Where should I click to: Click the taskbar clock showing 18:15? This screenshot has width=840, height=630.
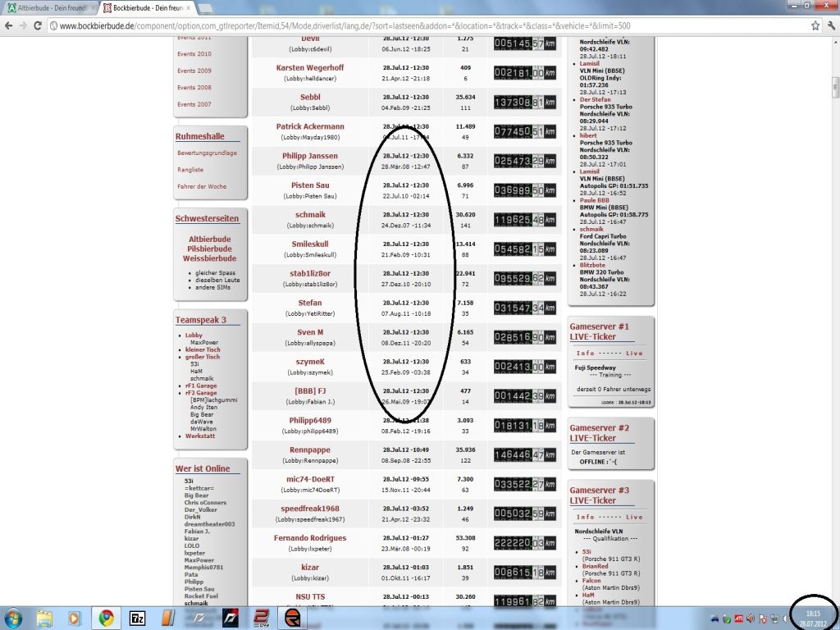[x=812, y=618]
